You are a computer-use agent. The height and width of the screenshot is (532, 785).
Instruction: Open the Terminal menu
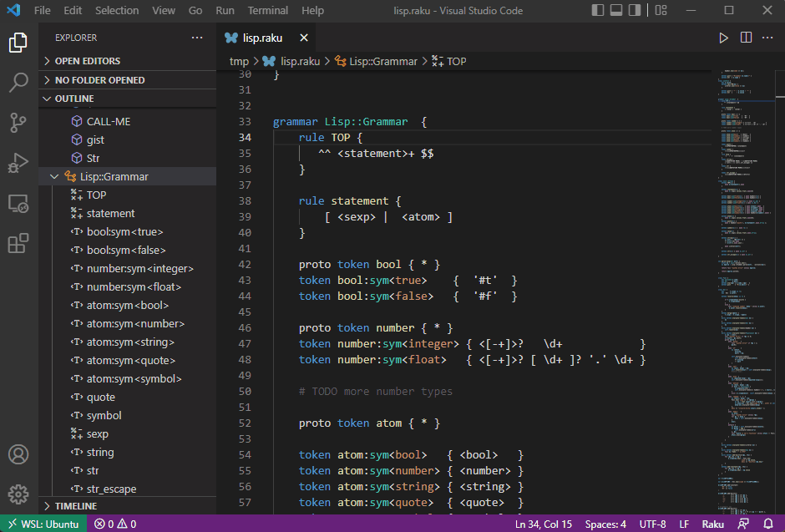[x=268, y=10]
